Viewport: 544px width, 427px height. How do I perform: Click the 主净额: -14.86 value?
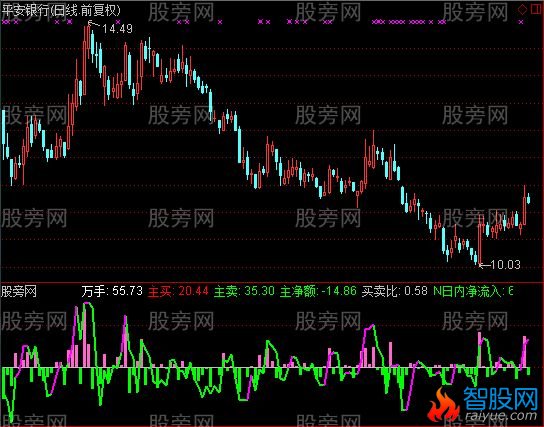318,291
